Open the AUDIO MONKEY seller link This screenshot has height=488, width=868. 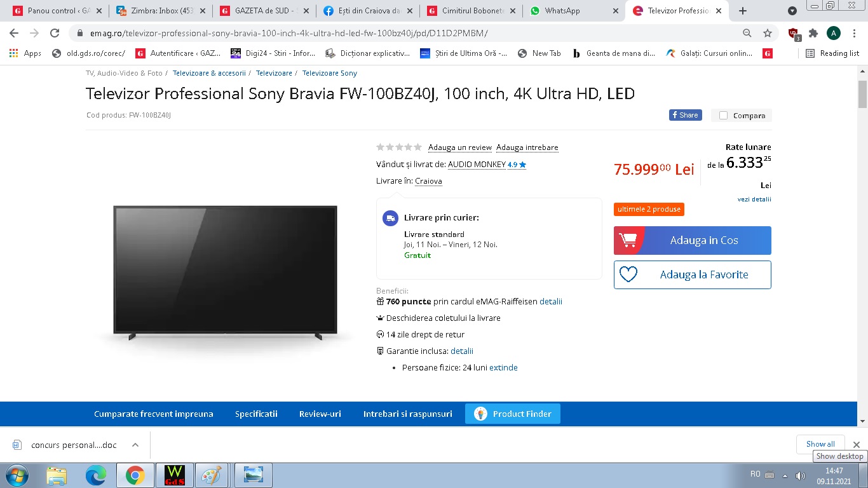tap(477, 164)
